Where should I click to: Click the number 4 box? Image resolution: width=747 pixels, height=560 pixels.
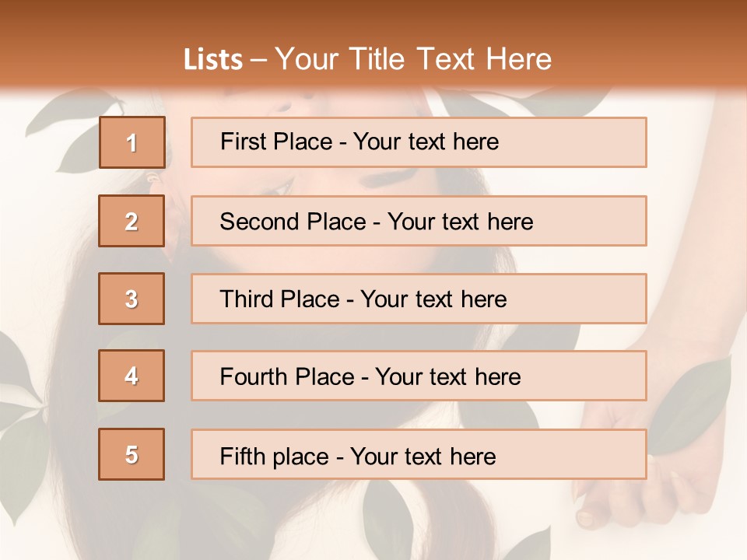tap(132, 376)
